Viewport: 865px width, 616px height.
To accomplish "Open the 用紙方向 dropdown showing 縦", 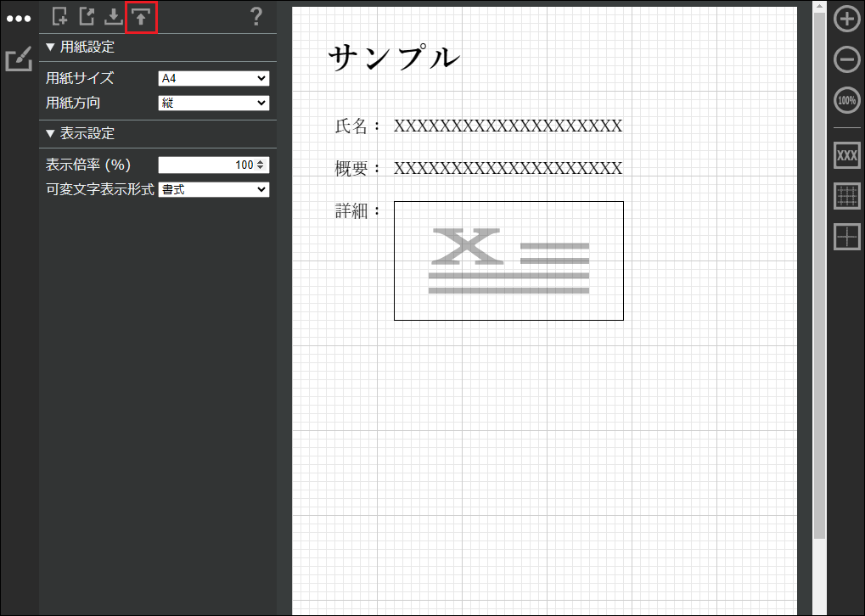I will (214, 103).
